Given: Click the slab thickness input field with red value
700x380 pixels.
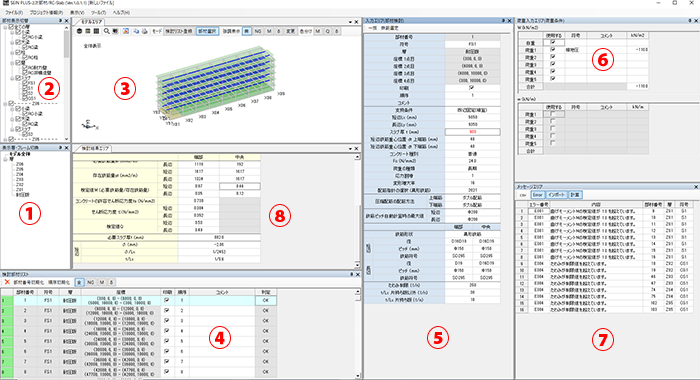Looking at the screenshot, I should click(472, 132).
